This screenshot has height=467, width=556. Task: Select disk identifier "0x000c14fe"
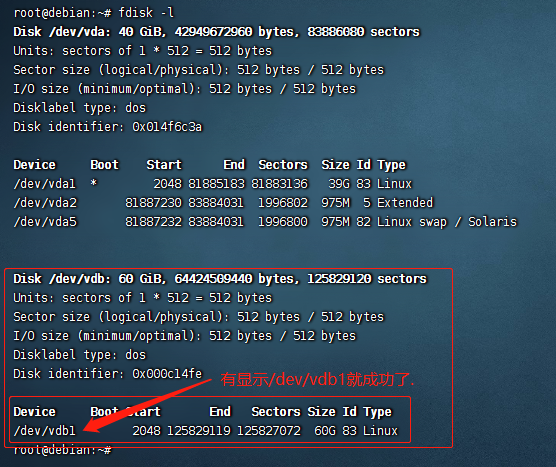click(167, 373)
